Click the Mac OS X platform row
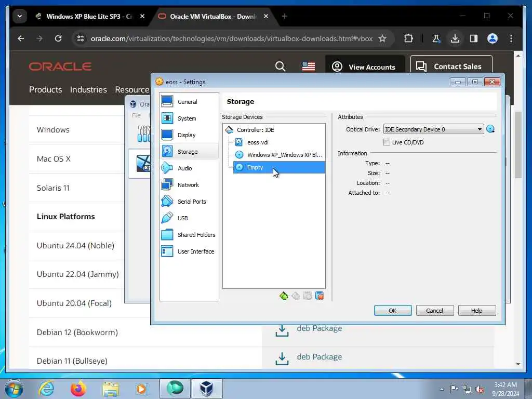 pos(77,159)
